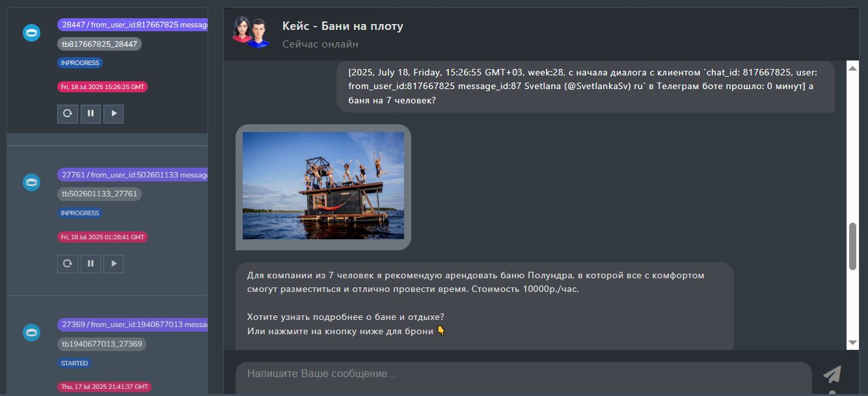The height and width of the screenshot is (396, 868).
Task: Click play icon for dialog 27761
Action: pyautogui.click(x=114, y=264)
